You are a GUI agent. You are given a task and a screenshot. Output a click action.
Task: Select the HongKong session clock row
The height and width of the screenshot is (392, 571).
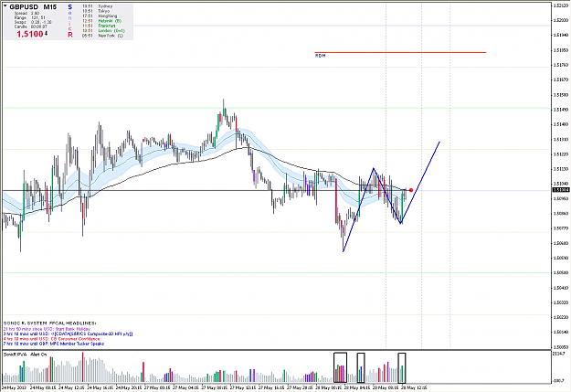coord(100,16)
